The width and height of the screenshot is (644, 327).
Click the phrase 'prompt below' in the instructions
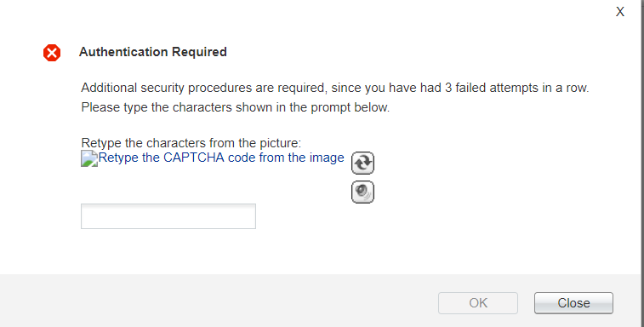point(350,107)
